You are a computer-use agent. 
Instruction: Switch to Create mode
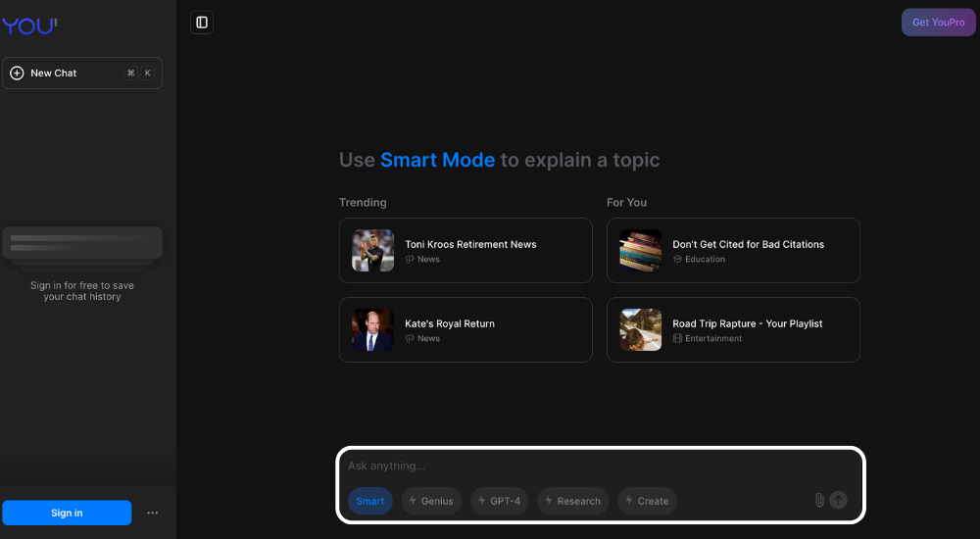point(648,501)
